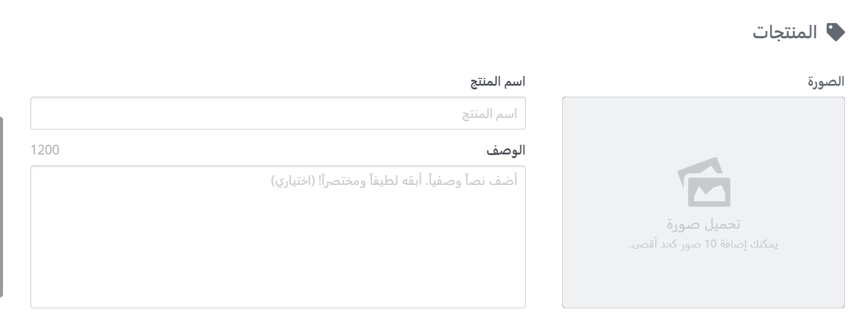
Task: Click the المنتجات section heading
Action: tap(785, 32)
